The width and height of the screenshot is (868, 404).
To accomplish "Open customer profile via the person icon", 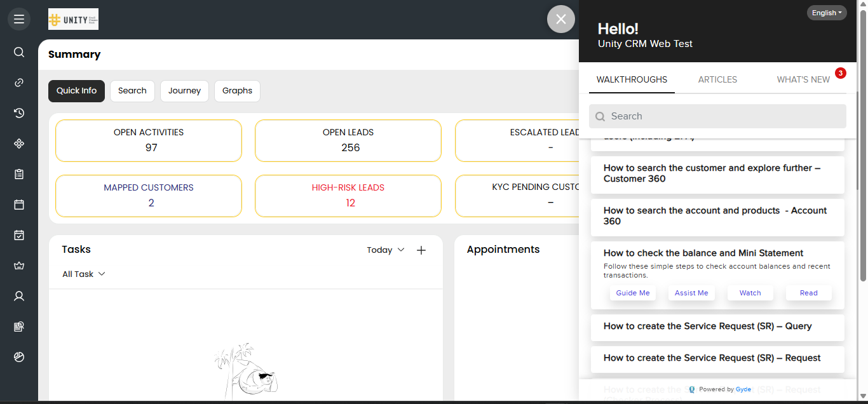I will pos(18,295).
